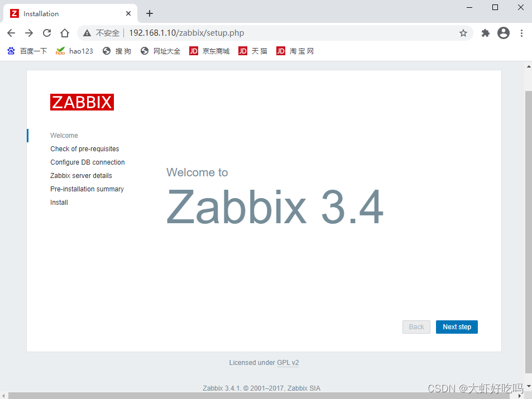
Task: Maximize the browser window
Action: tap(495, 7)
